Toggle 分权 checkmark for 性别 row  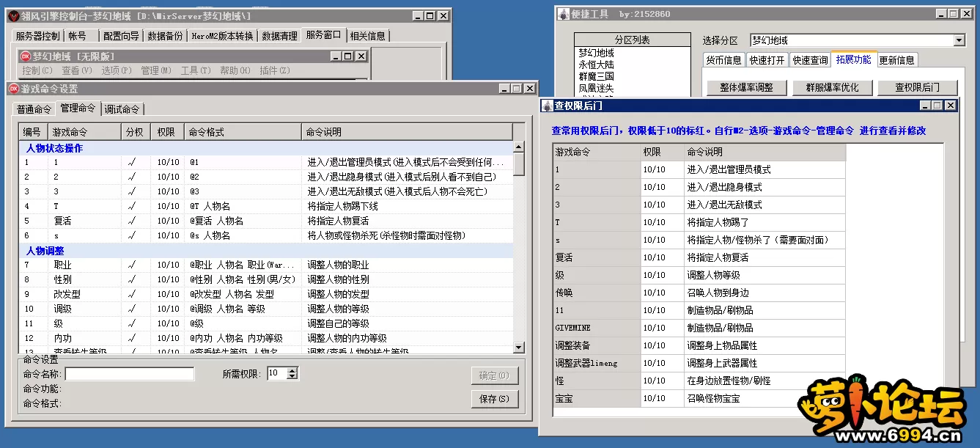(x=131, y=279)
